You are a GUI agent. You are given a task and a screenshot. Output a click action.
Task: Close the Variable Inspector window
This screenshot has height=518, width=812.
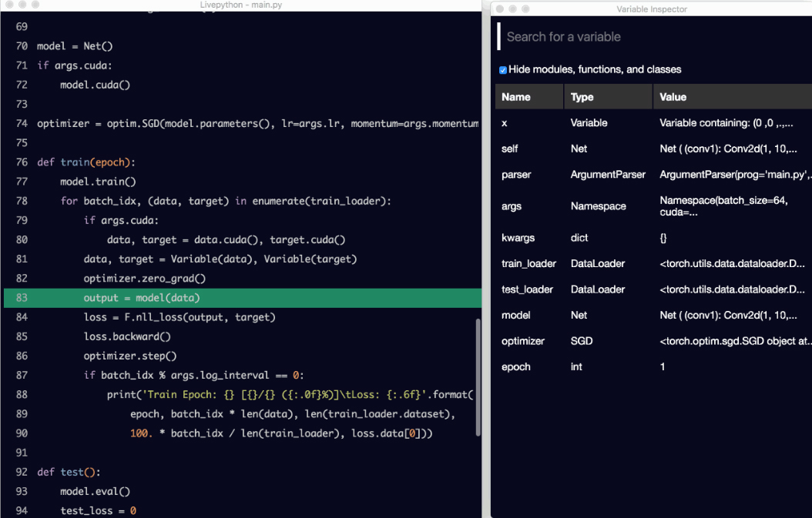(498, 8)
